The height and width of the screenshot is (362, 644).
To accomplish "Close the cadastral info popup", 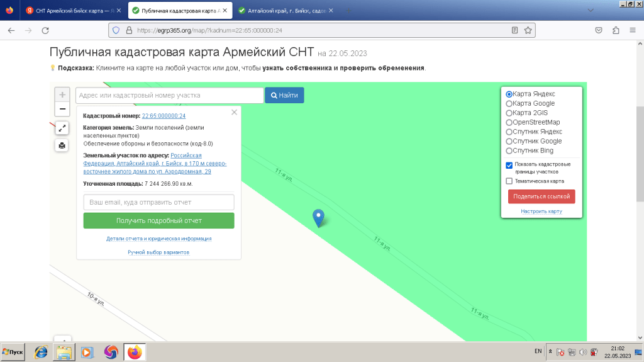I will point(234,112).
